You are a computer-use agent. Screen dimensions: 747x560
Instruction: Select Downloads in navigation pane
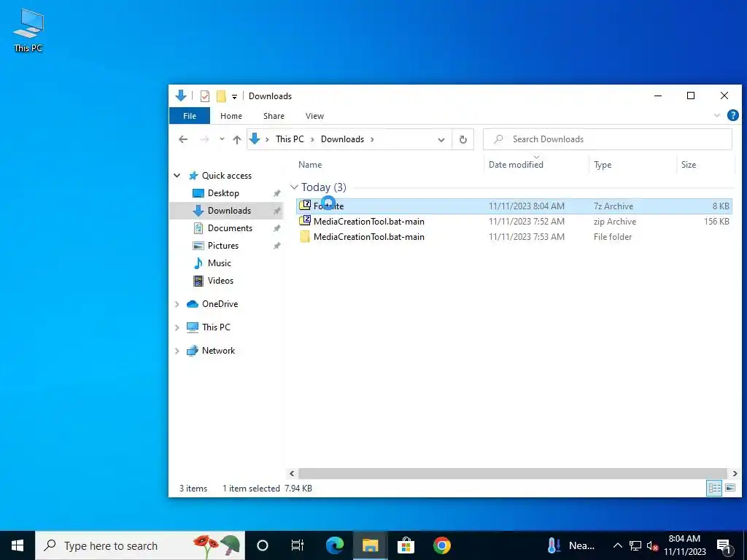pyautogui.click(x=228, y=211)
